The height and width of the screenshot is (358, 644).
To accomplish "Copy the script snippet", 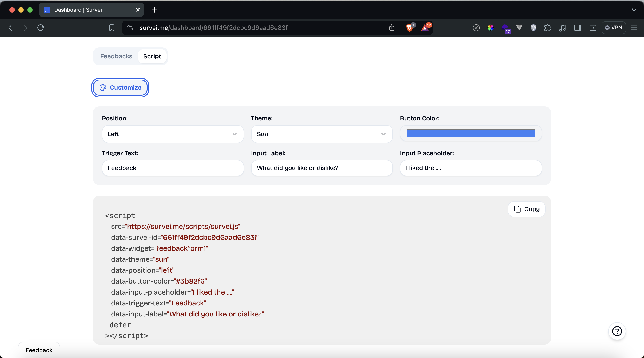I will 527,209.
